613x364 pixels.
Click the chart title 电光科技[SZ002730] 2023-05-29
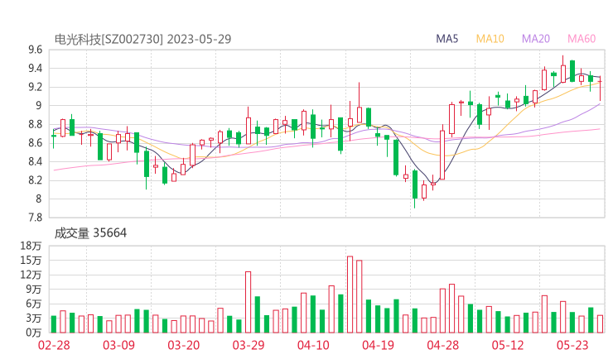142,39
